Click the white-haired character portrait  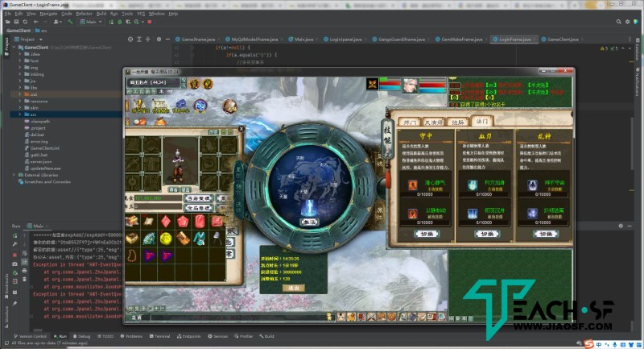[x=410, y=85]
